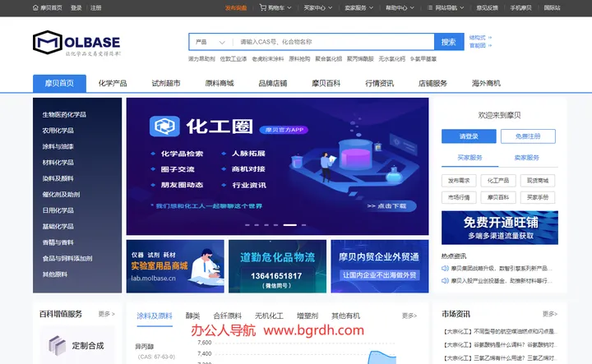This screenshot has width=592, height=364.
Task: Open the 免费开通旺铺 banner
Action: click(x=500, y=228)
